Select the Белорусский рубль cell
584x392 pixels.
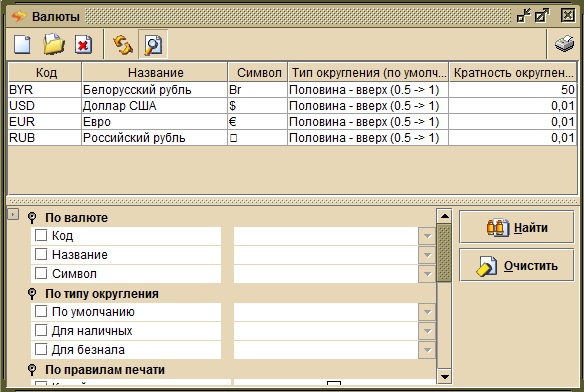[155, 90]
